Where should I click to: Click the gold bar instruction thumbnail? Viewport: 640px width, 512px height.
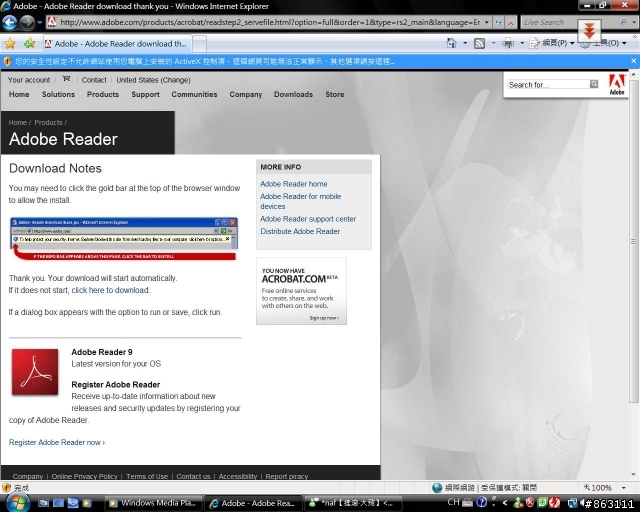[123, 239]
